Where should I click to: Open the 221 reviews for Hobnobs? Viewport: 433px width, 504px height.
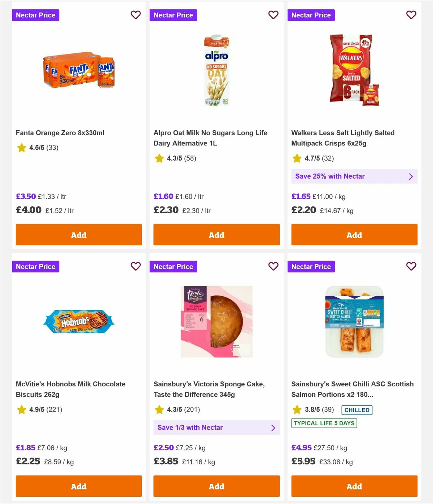tap(53, 410)
